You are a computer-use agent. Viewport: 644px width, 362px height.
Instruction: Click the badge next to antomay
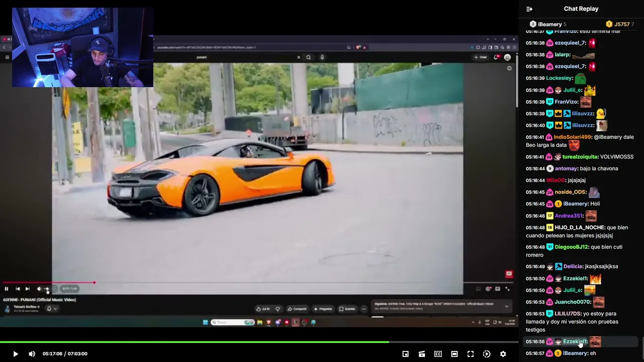click(x=550, y=168)
